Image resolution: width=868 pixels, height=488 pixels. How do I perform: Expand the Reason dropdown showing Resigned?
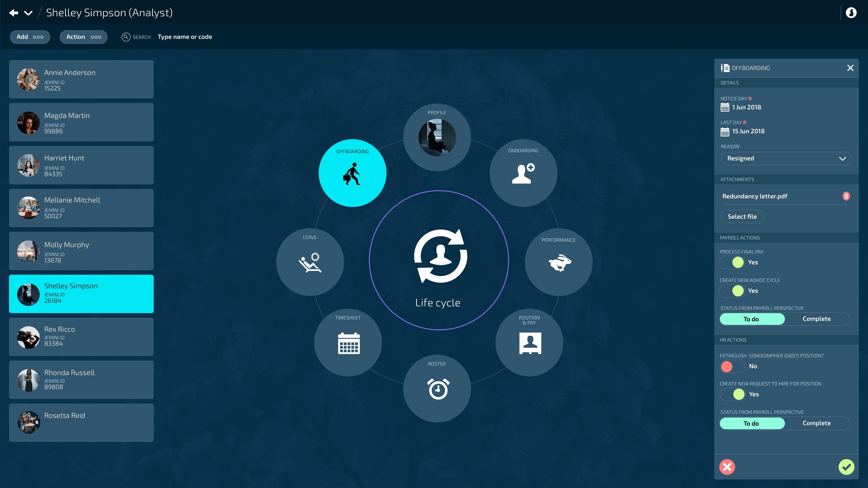pos(785,159)
